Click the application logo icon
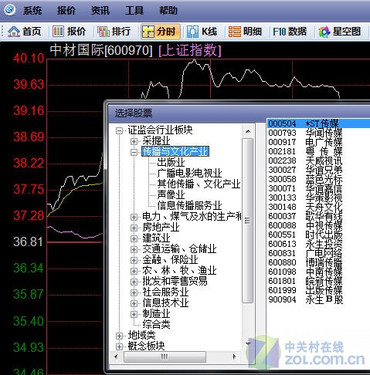The width and height of the screenshot is (370, 375). click(9, 10)
